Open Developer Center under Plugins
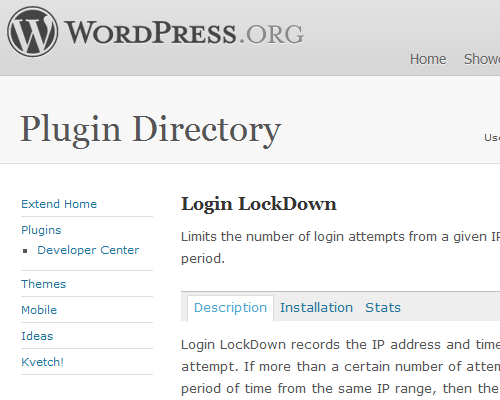This screenshot has width=500, height=400. 88,250
